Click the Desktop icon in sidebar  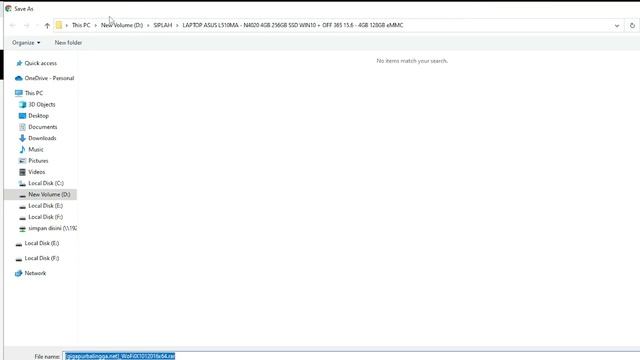click(x=22, y=116)
